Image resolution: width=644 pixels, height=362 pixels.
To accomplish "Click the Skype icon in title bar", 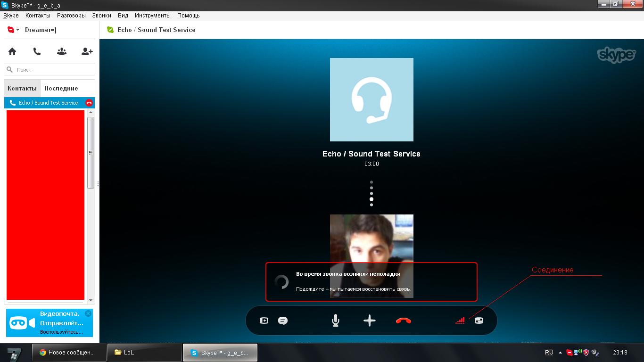I will click(5, 5).
